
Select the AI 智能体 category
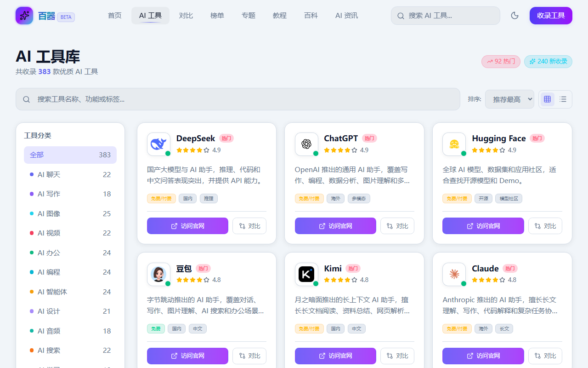pyautogui.click(x=70, y=292)
